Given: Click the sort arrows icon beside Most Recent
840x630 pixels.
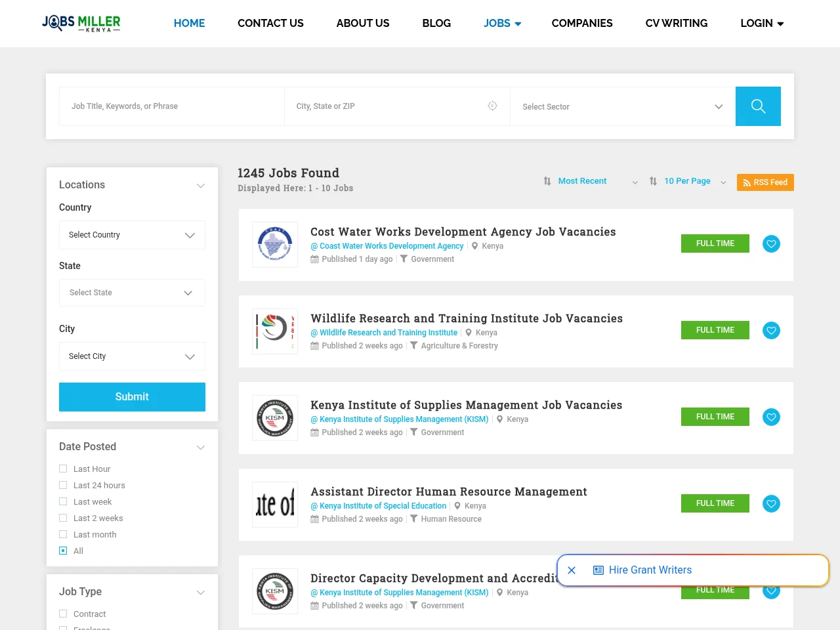Looking at the screenshot, I should [547, 181].
